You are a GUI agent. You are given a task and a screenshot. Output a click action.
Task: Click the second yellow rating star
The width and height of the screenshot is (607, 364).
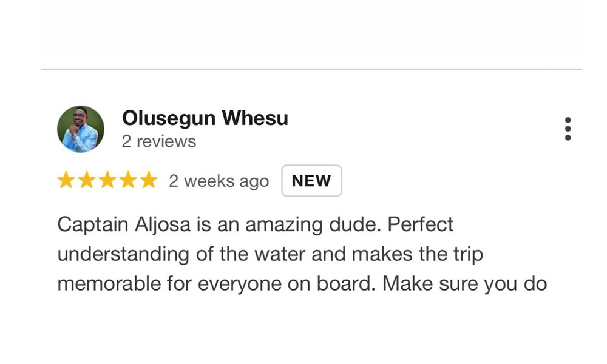pyautogui.click(x=86, y=181)
